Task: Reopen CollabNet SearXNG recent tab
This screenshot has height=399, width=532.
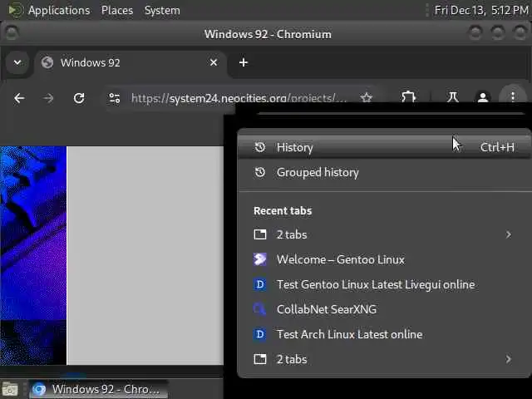Action: [x=384, y=309]
